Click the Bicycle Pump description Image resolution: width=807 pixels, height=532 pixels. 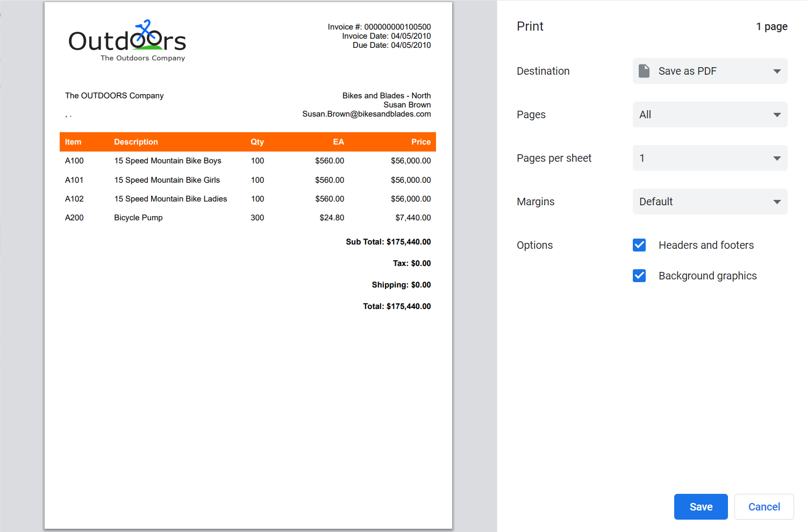[x=138, y=218]
